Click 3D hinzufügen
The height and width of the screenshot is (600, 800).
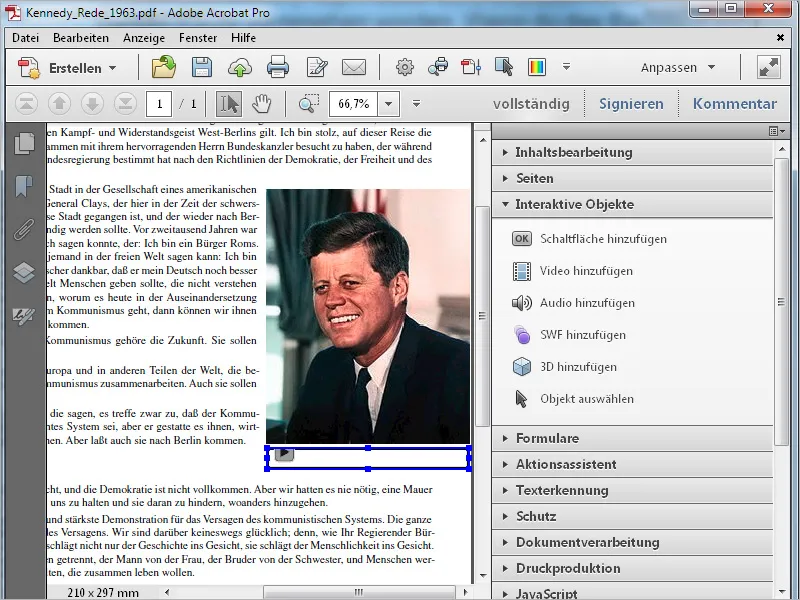564,367
